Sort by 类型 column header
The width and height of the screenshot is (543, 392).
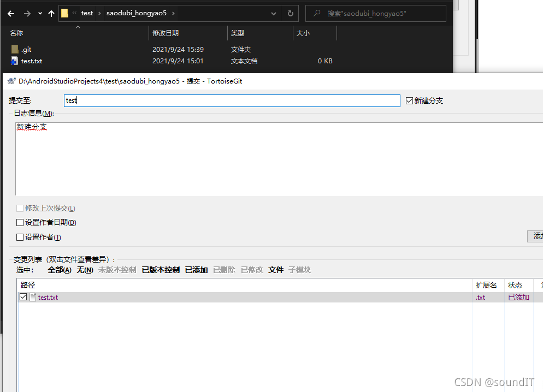238,33
